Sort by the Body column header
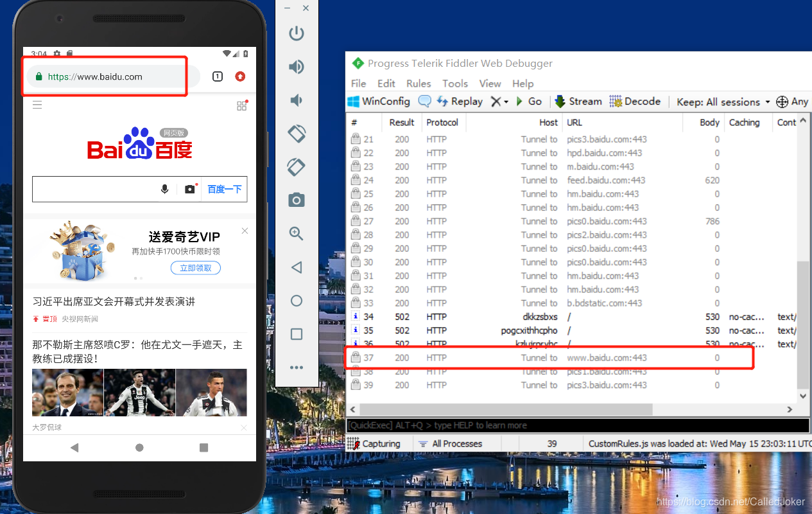Viewport: 812px width, 514px height. [703, 122]
